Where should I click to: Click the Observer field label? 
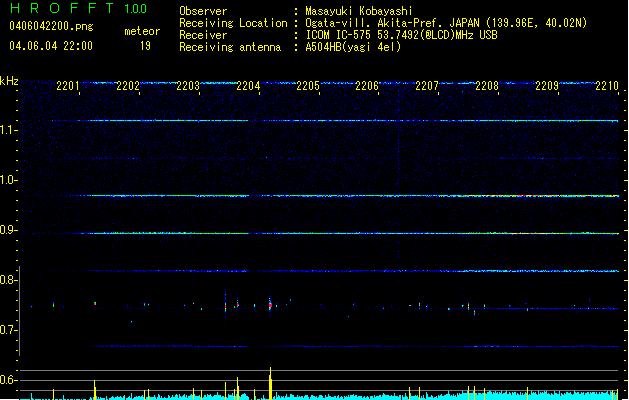click(x=203, y=11)
